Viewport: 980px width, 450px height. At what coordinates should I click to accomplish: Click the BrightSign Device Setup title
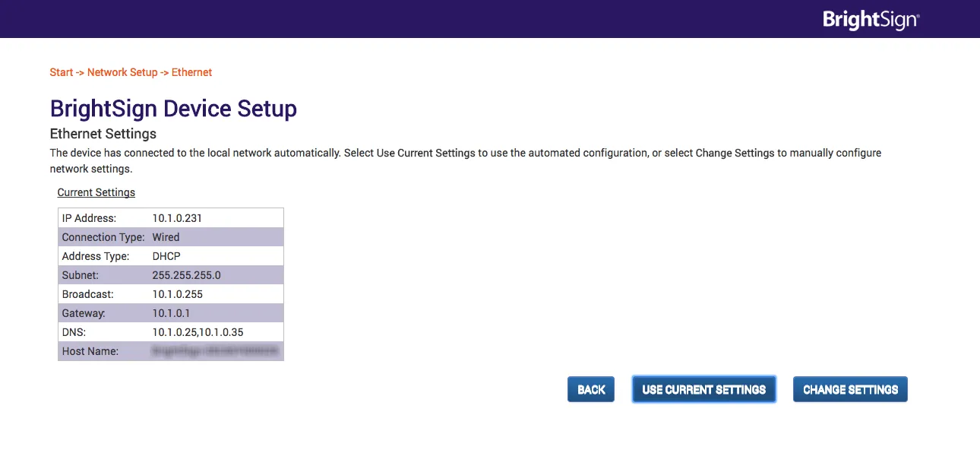pyautogui.click(x=173, y=109)
